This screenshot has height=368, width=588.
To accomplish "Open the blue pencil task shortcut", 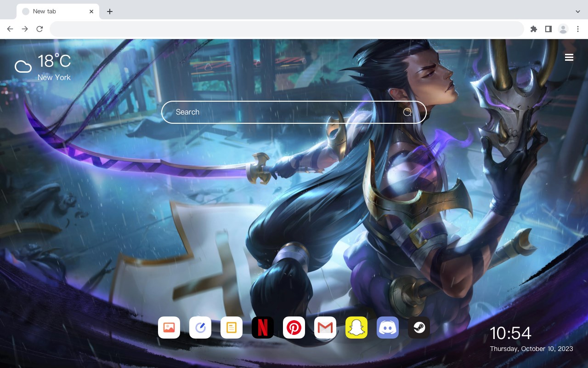I will click(200, 328).
